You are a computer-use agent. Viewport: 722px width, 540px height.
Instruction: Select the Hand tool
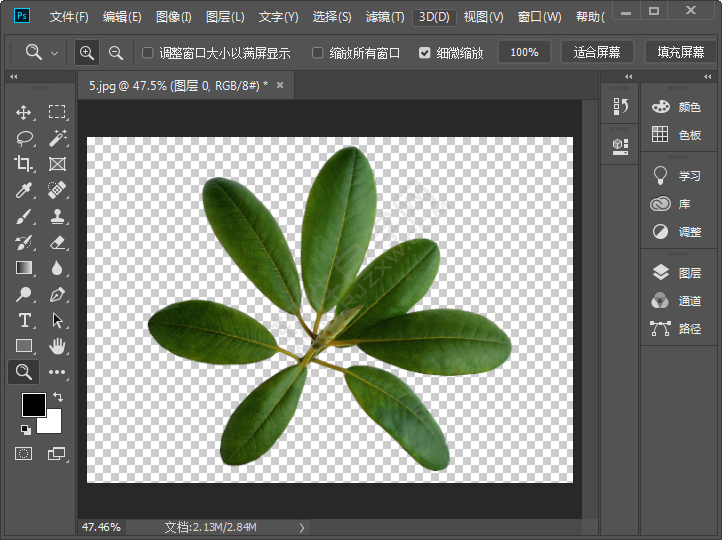(x=57, y=346)
